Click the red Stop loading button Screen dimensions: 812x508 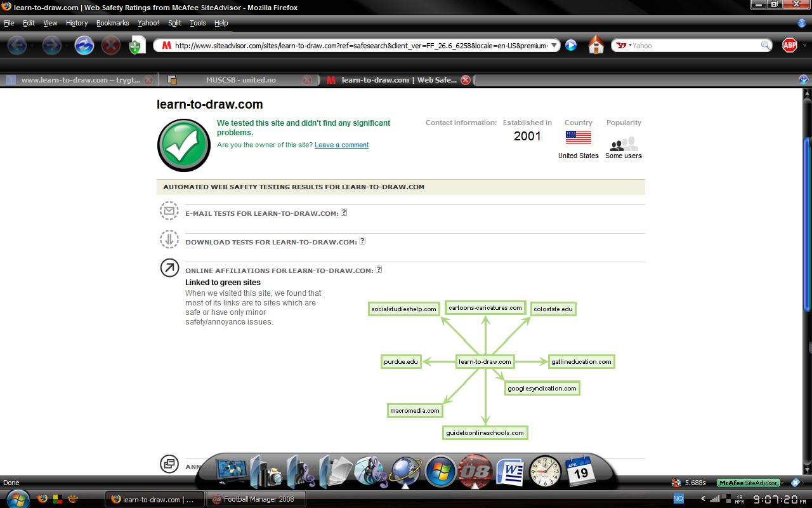point(111,45)
